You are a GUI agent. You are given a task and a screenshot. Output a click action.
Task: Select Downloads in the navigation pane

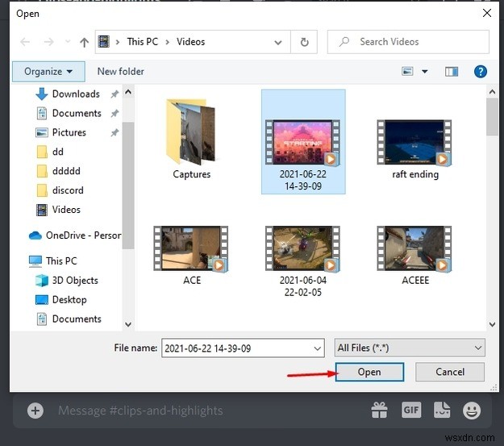click(x=76, y=94)
